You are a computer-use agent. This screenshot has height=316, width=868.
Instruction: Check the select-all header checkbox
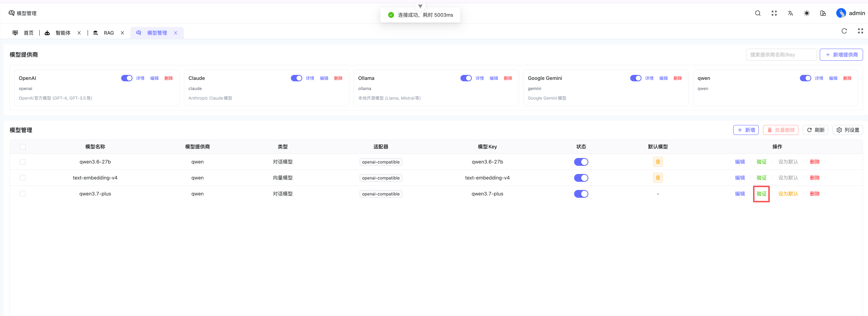(23, 147)
